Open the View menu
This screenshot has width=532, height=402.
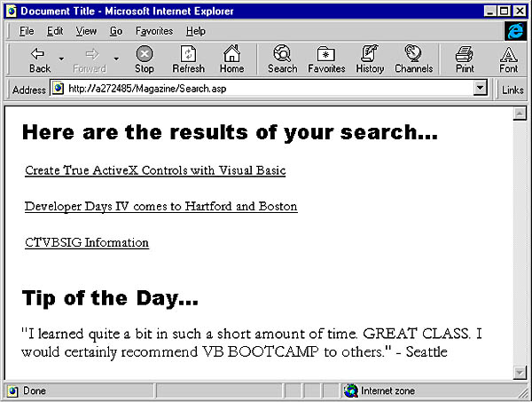point(86,31)
